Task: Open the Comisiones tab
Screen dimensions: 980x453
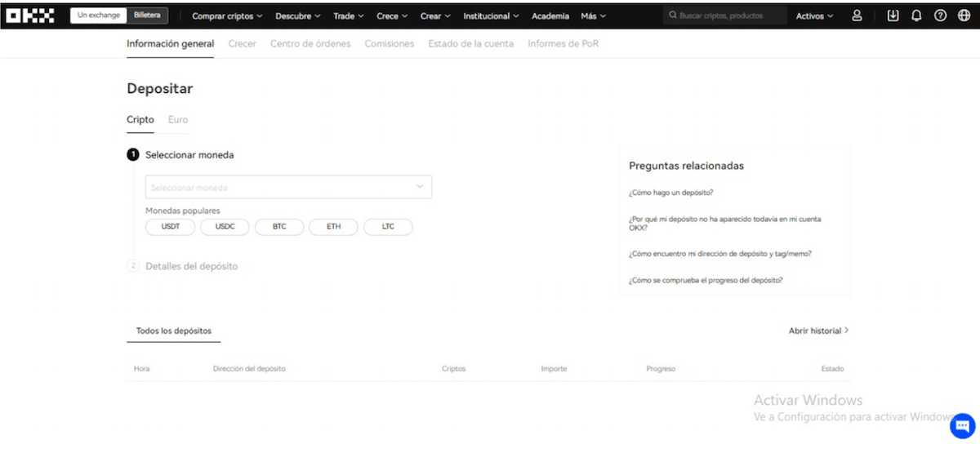Action: [x=390, y=44]
